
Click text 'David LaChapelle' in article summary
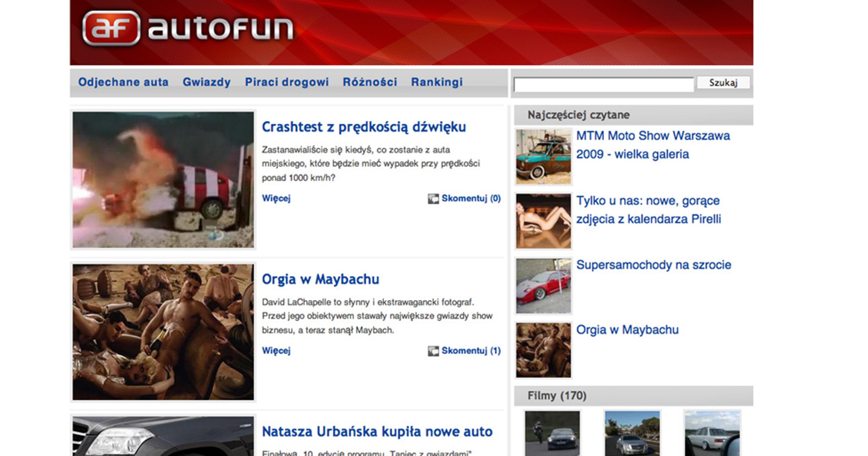[297, 302]
